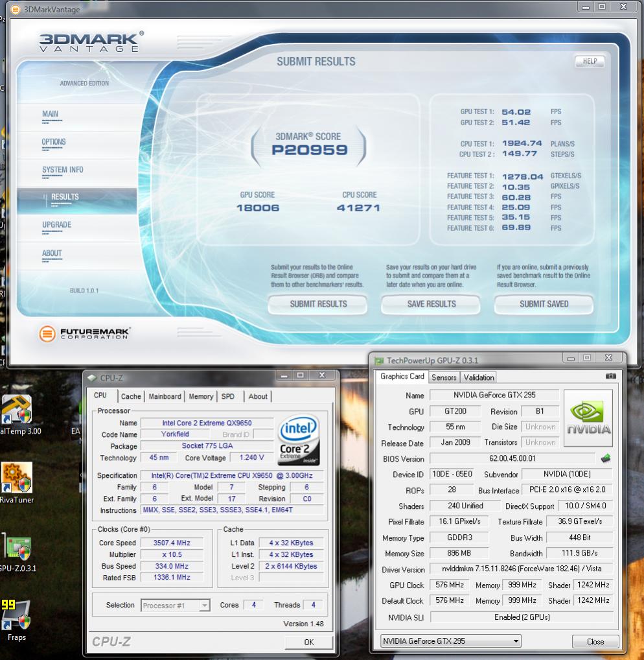The image size is (644, 660).
Task: Click the Bus Speed value 334.0 MHz
Action: 172,566
